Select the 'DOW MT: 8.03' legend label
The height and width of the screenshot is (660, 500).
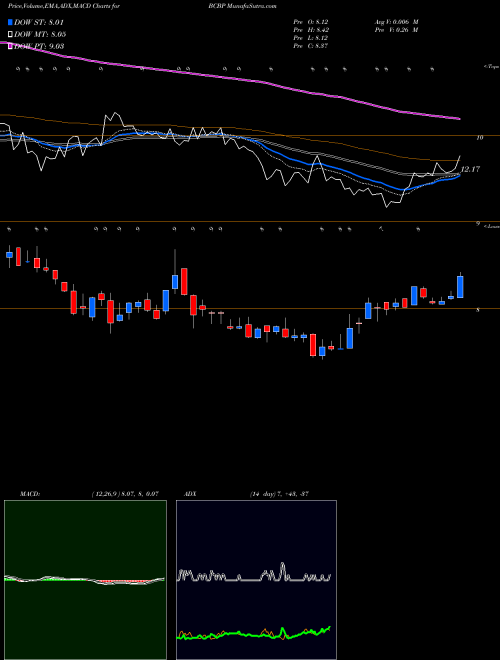coord(40,34)
